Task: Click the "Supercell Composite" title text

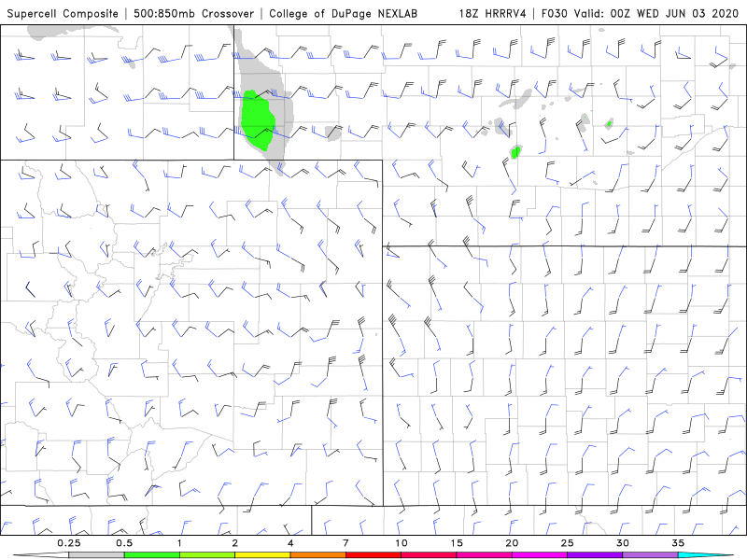Action: click(63, 14)
